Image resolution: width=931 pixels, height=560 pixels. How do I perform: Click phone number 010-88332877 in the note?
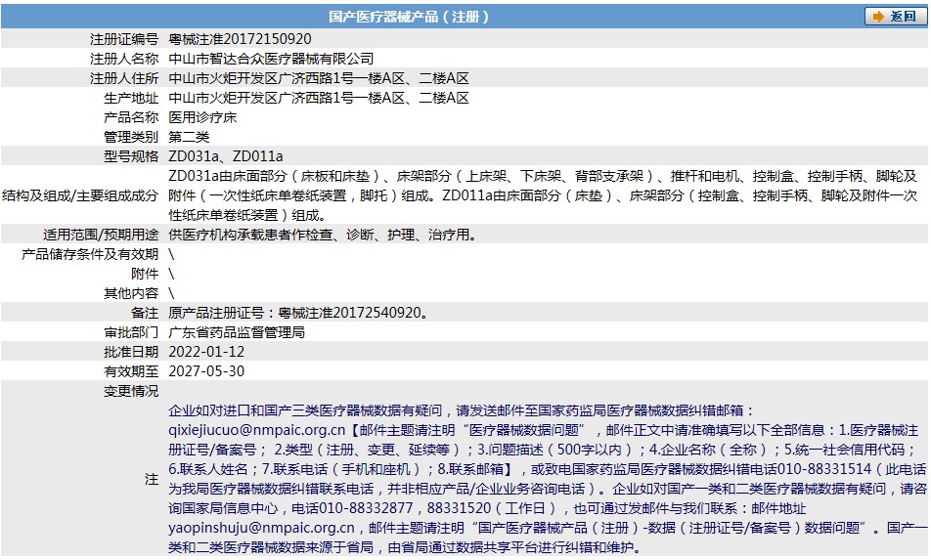(x=366, y=508)
